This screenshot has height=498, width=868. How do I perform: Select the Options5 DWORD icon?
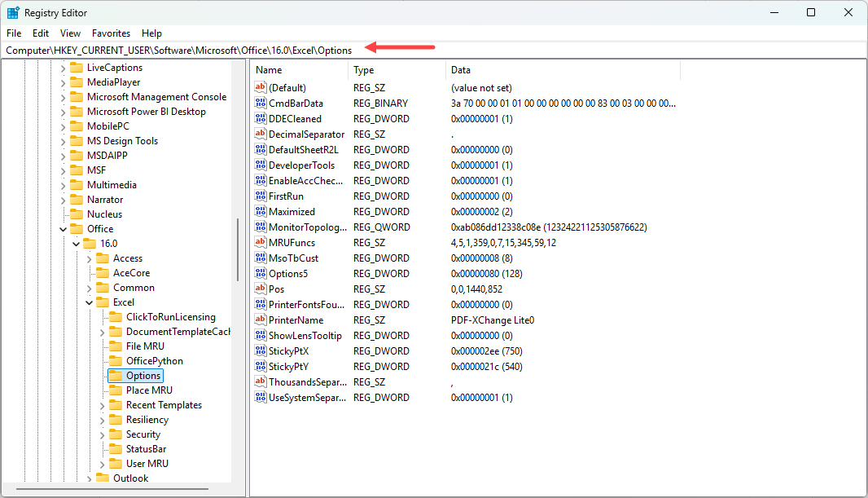(261, 273)
